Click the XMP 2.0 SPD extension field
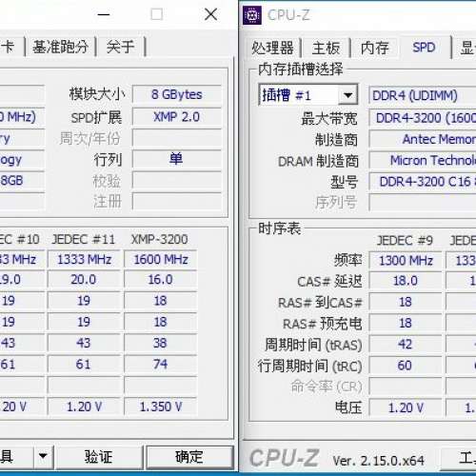Viewport: 476px width, 476px height. [177, 117]
